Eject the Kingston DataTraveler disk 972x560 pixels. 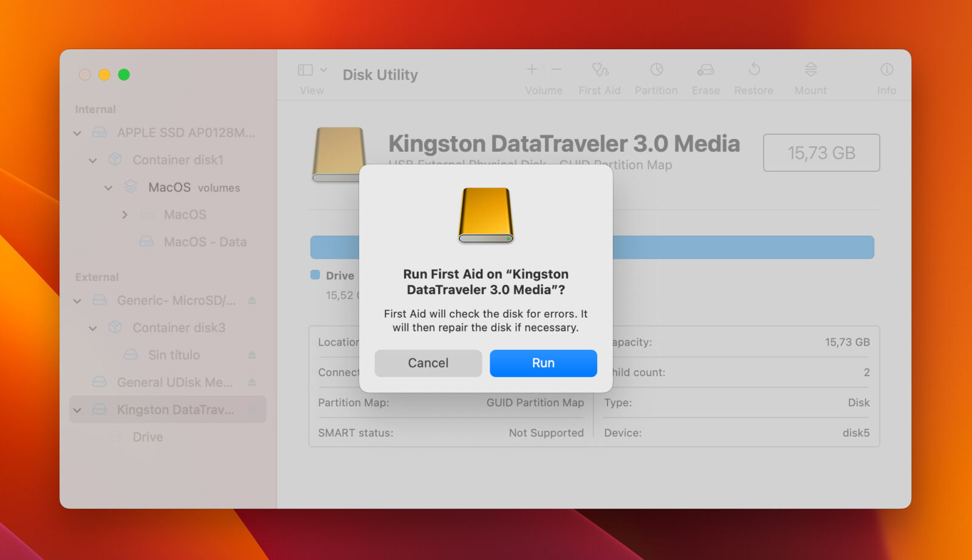[253, 409]
